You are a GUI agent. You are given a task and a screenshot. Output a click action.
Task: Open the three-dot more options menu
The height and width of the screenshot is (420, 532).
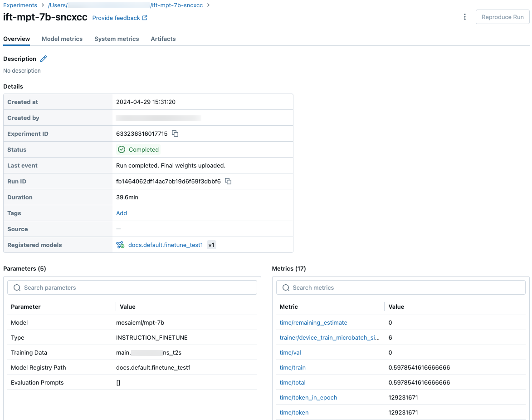(464, 17)
